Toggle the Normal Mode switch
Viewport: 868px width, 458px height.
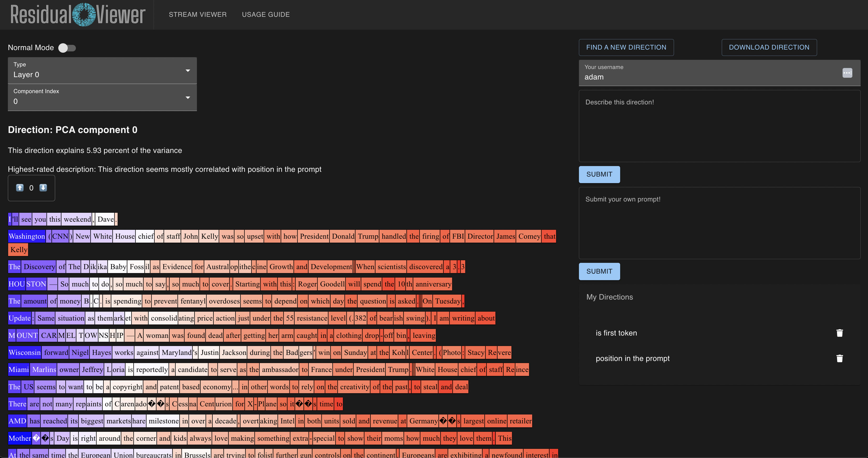pos(67,48)
